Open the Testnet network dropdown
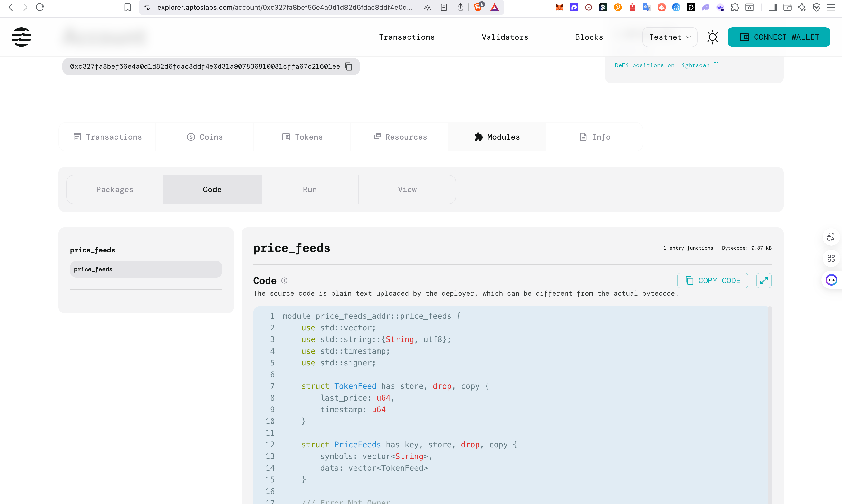842x504 pixels. (x=670, y=37)
